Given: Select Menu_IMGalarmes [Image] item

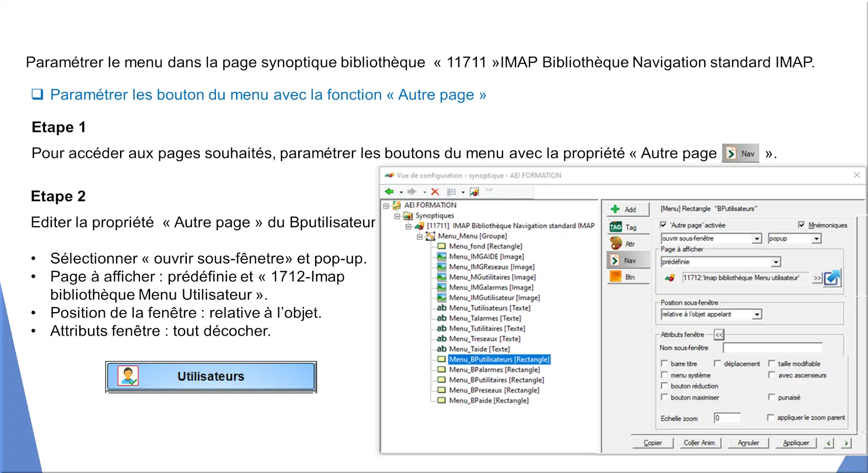Looking at the screenshot, I should pyautogui.click(x=491, y=287).
